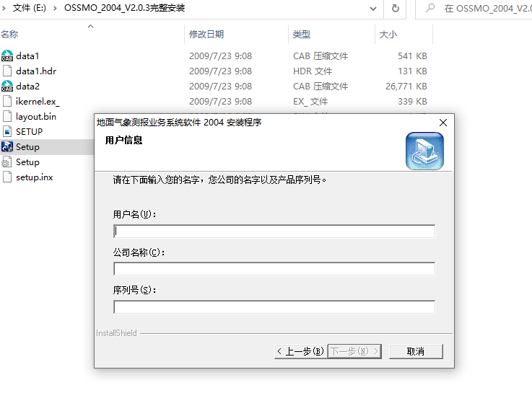Image resolution: width=532 pixels, height=406 pixels.
Task: Click the data1.hdr file icon
Action: pos(7,71)
